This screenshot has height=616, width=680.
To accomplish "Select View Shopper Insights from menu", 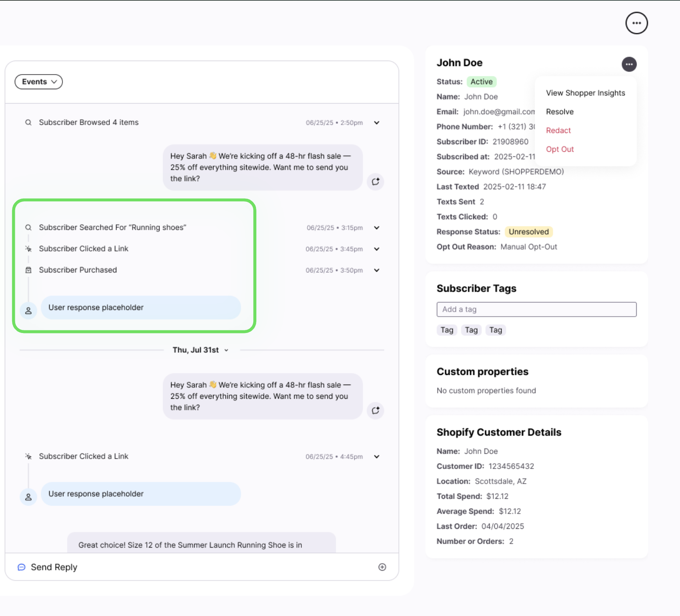I will pos(585,93).
